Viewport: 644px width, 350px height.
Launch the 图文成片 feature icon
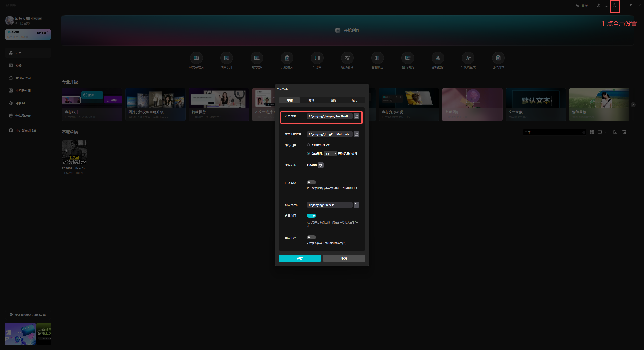tap(257, 58)
